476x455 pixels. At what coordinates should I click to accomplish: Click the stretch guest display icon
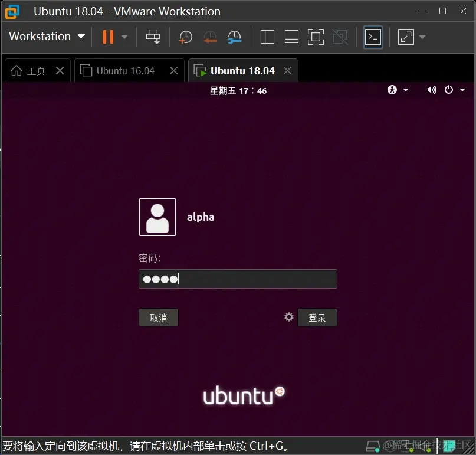tap(406, 37)
